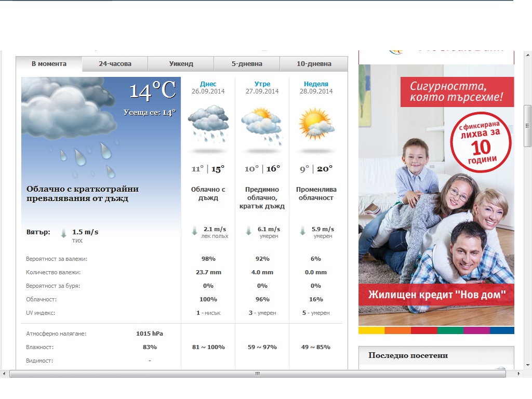The height and width of the screenshot is (399, 532).
Task: Click the vertical scrollbar down arrow
Action: (x=528, y=365)
